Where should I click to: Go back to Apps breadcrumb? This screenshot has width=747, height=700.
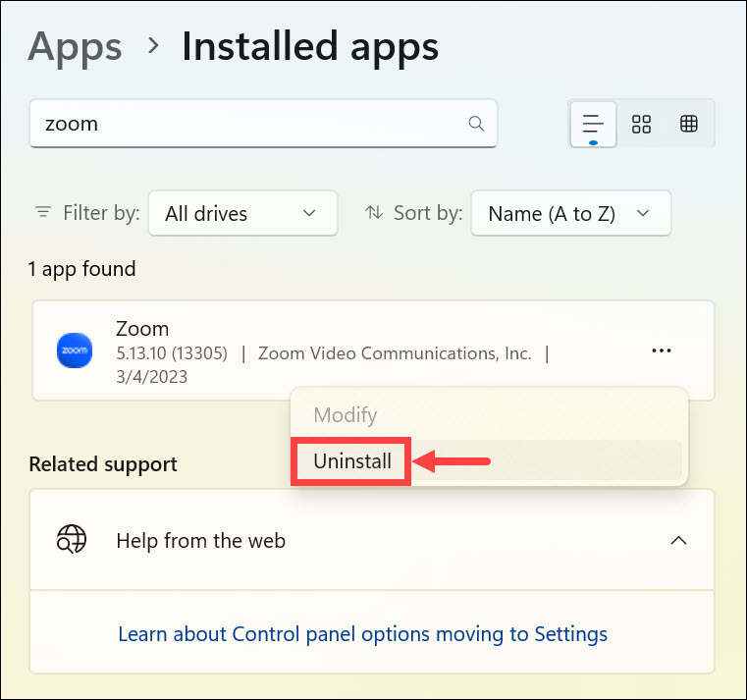coord(76,46)
